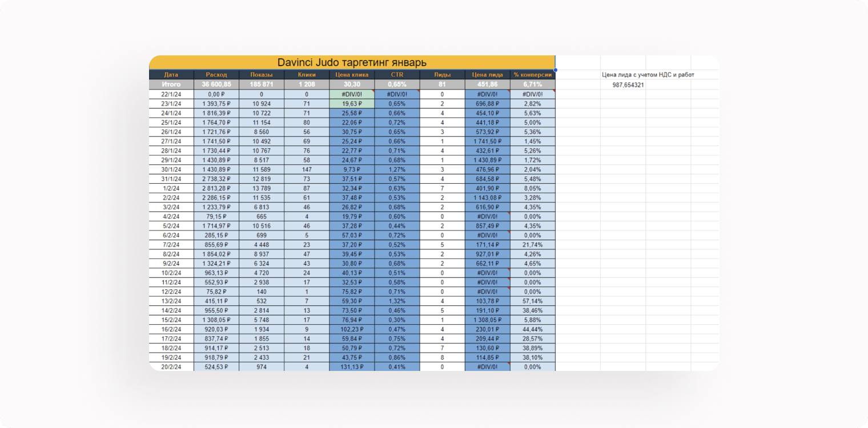Select the lead price "130,60 ₽"
868x428 pixels.
click(x=488, y=348)
